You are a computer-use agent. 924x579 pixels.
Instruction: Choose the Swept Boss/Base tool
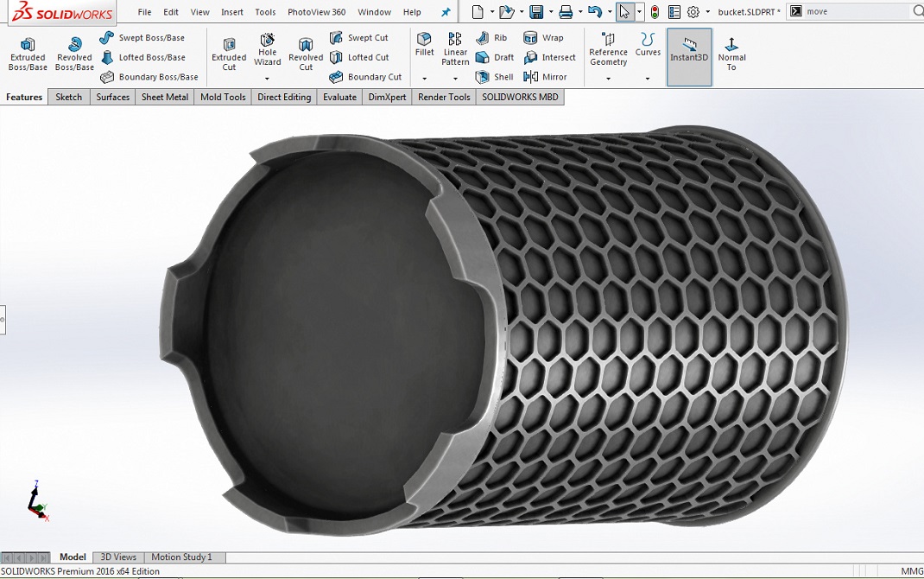click(x=142, y=38)
